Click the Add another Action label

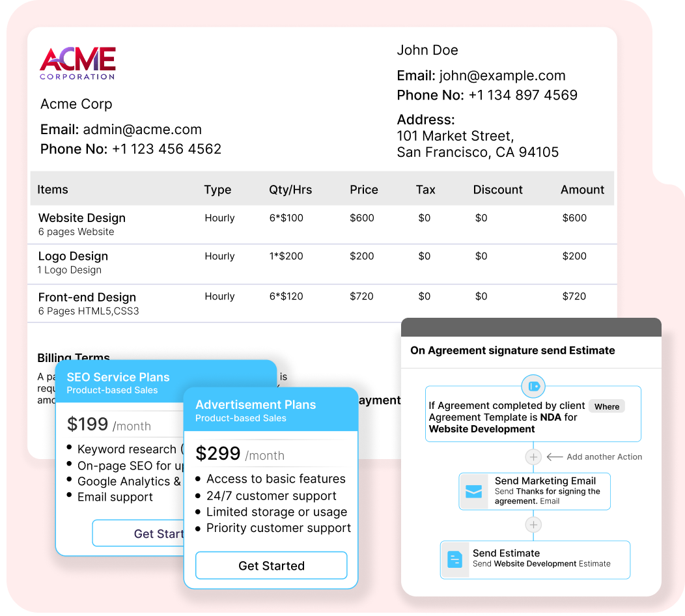click(604, 457)
